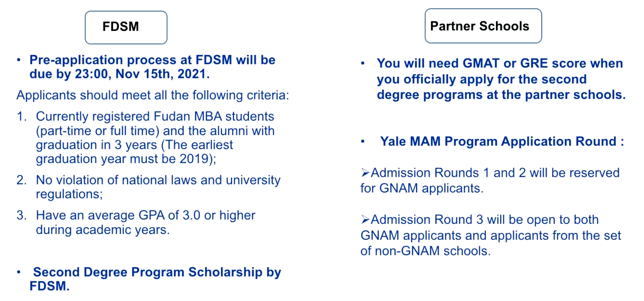
Task: Select the average GPA of 3.0 item
Action: pyautogui.click(x=145, y=222)
